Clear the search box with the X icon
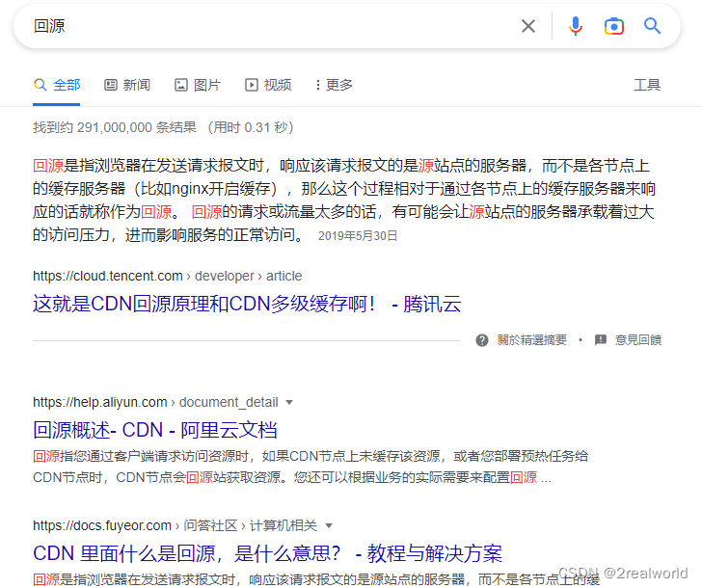Image resolution: width=702 pixels, height=588 pixels. [528, 26]
